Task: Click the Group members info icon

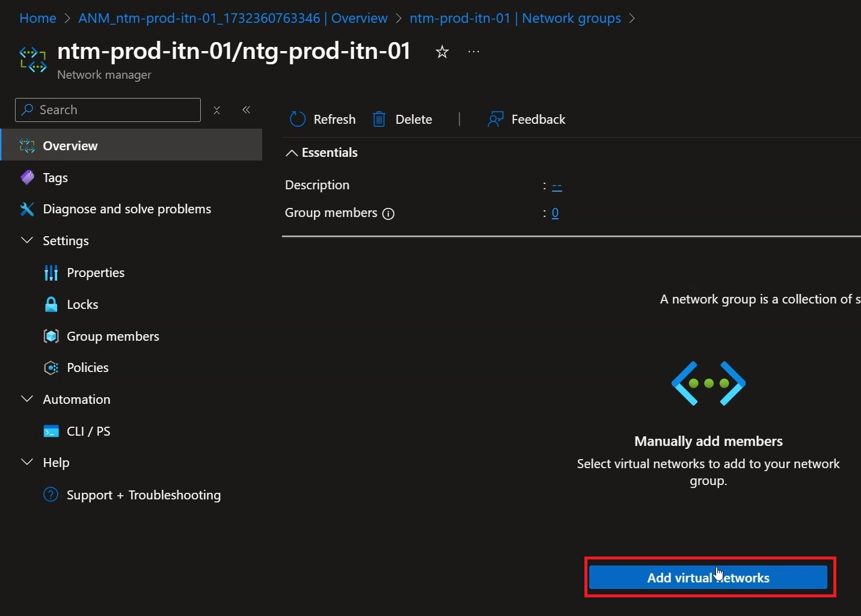Action: point(388,213)
